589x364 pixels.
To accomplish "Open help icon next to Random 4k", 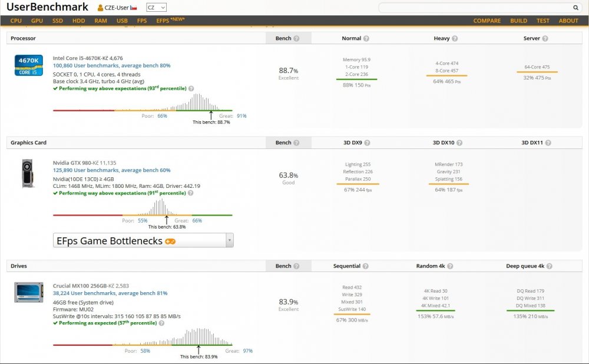I will (x=450, y=266).
